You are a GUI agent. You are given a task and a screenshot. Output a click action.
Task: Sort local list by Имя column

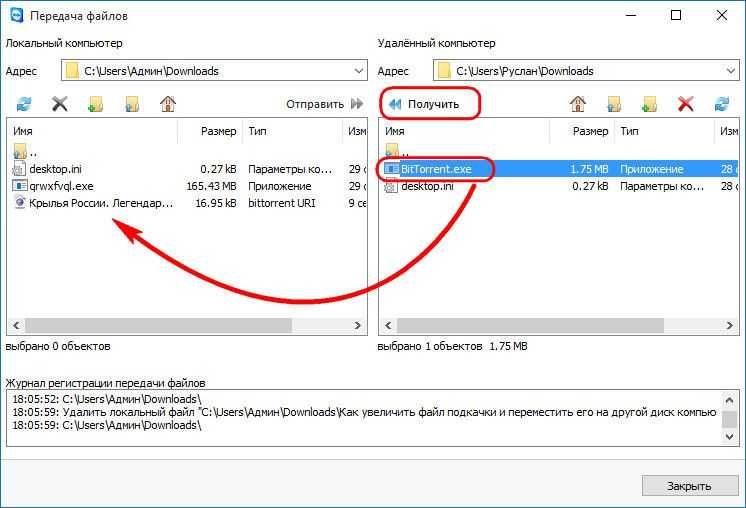(92, 131)
